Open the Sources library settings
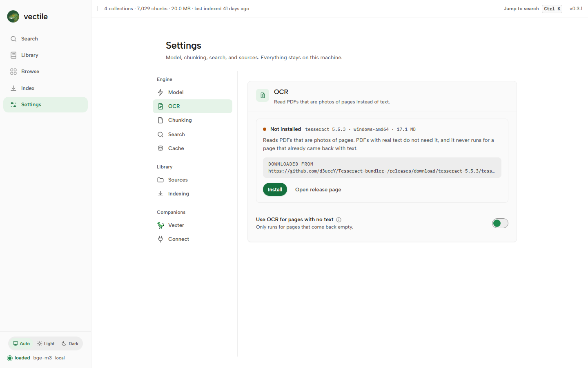This screenshot has height=368, width=588. click(x=192, y=180)
